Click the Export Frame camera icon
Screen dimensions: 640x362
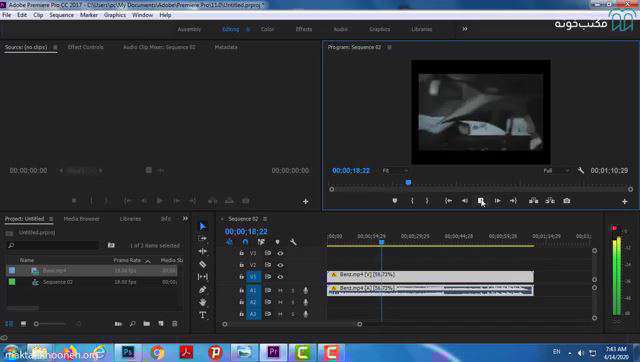tap(567, 201)
